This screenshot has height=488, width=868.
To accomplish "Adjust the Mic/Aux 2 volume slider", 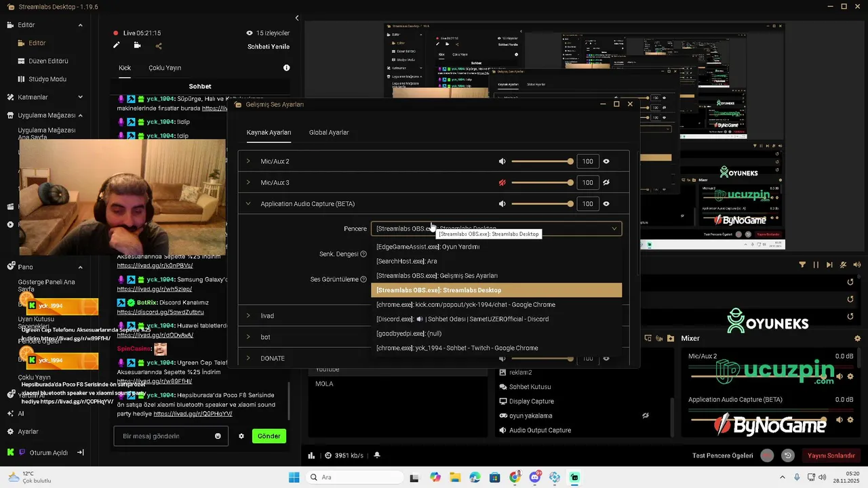I will [542, 161].
